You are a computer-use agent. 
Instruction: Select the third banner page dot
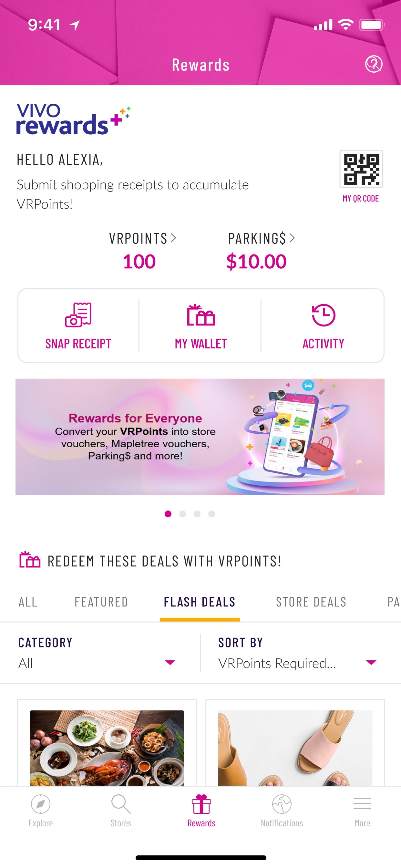click(x=197, y=514)
